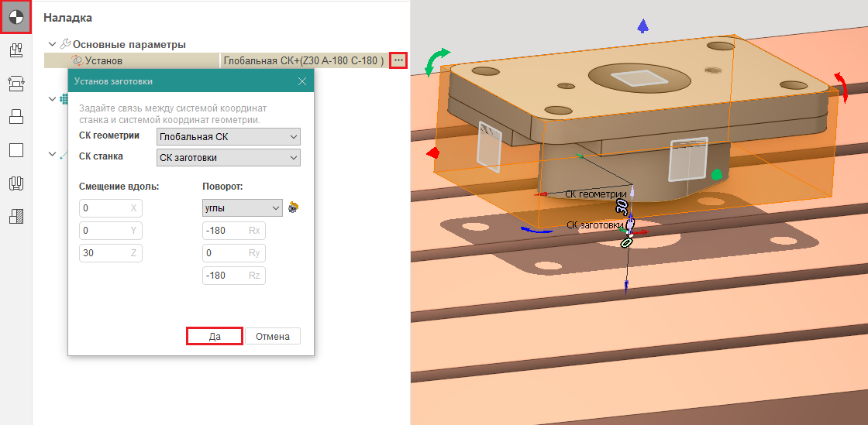Open the СК станка dropdown
868x425 pixels.
click(x=228, y=158)
